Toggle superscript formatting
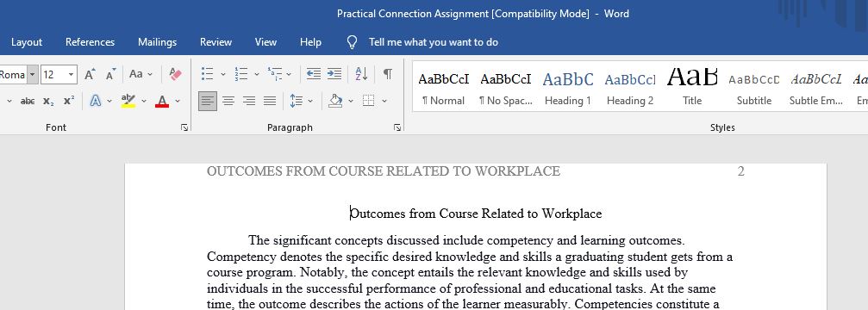Screen dimensions: 868x310 click(69, 101)
